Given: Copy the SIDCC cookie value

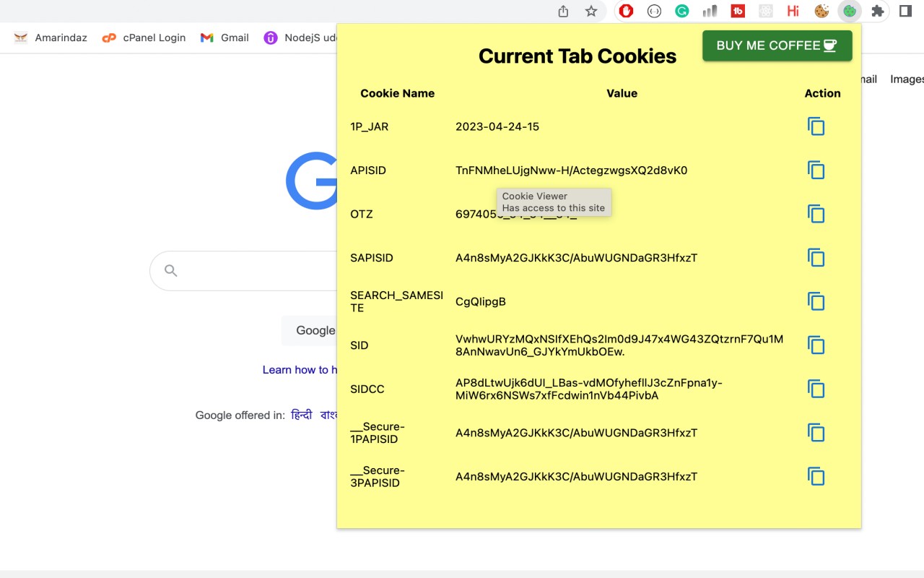Looking at the screenshot, I should click(816, 389).
